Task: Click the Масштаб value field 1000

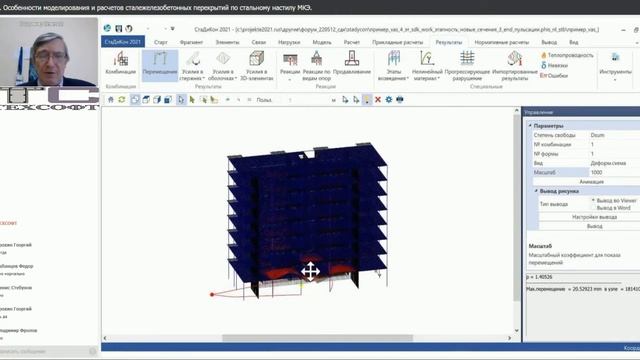Action: (x=614, y=172)
